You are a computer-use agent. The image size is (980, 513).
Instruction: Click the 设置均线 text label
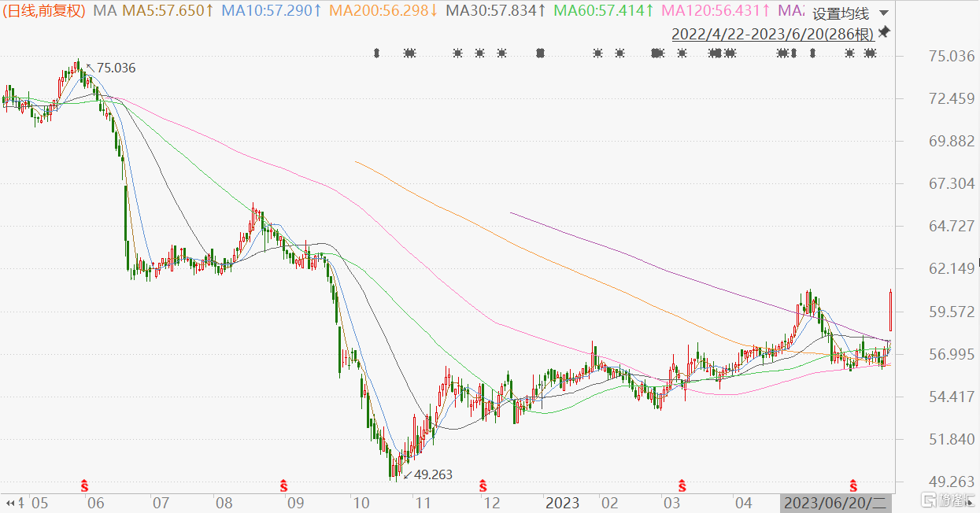tap(841, 13)
